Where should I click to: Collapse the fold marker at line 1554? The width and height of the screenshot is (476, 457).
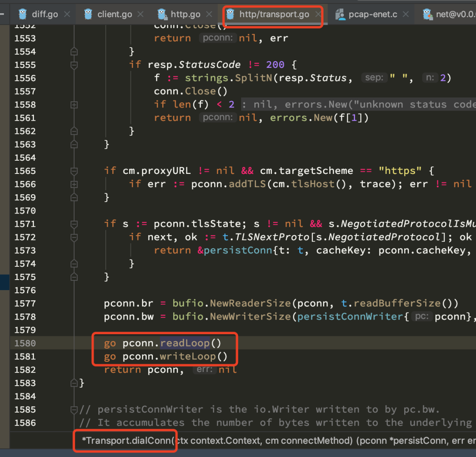pyautogui.click(x=74, y=52)
